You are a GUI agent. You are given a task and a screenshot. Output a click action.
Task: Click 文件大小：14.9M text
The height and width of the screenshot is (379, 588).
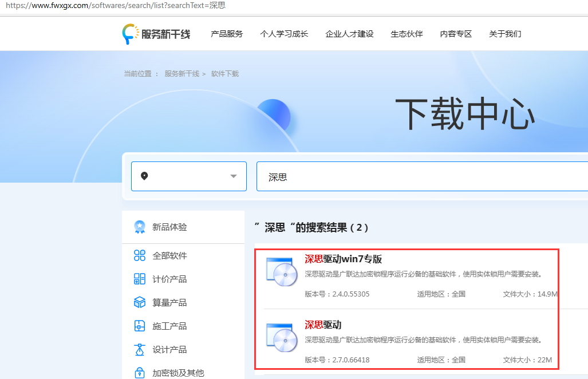pyautogui.click(x=530, y=294)
